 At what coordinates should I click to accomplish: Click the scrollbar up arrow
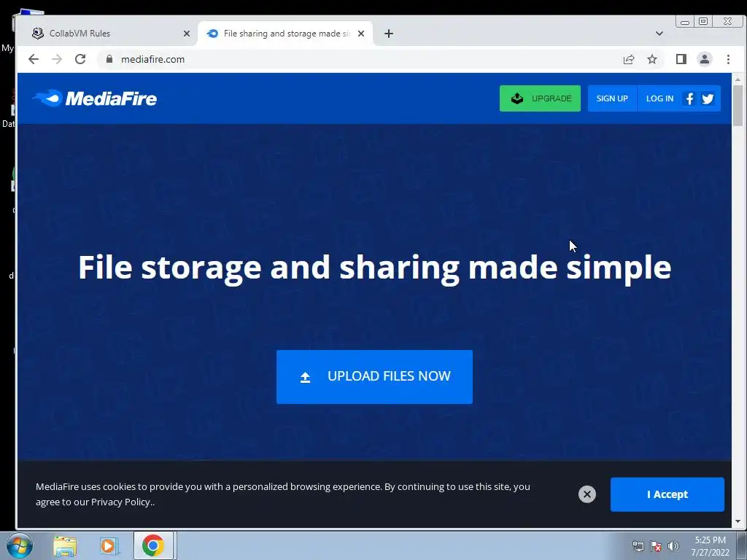pyautogui.click(x=738, y=79)
